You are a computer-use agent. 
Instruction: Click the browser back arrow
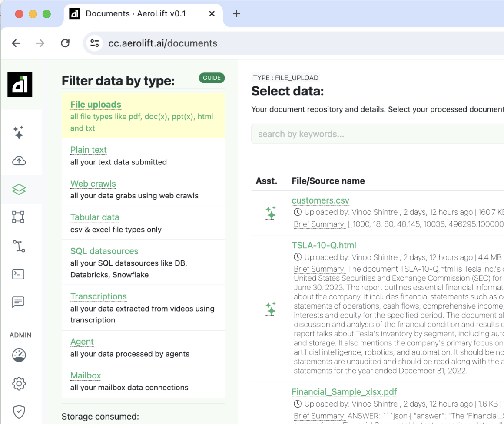[x=16, y=43]
